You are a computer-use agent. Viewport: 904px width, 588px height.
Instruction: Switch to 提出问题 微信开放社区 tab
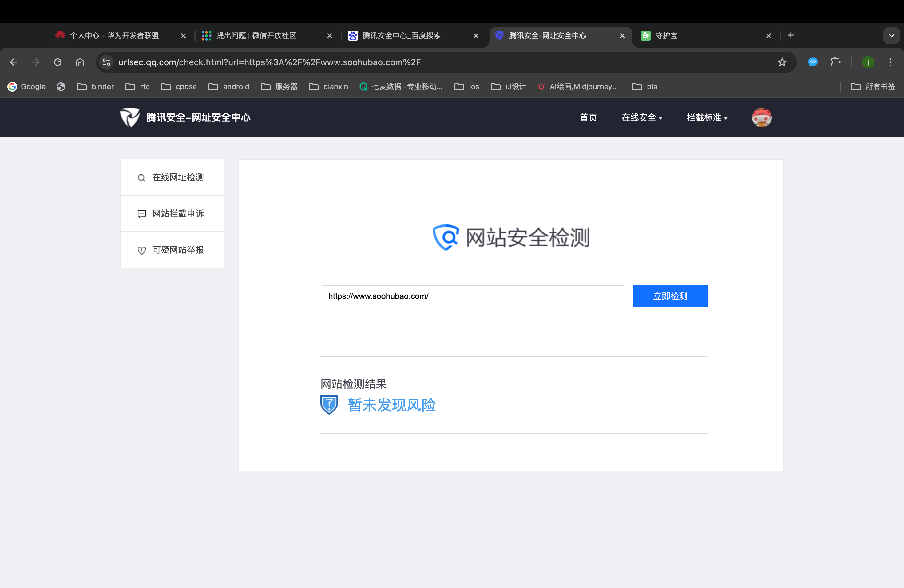coord(256,36)
